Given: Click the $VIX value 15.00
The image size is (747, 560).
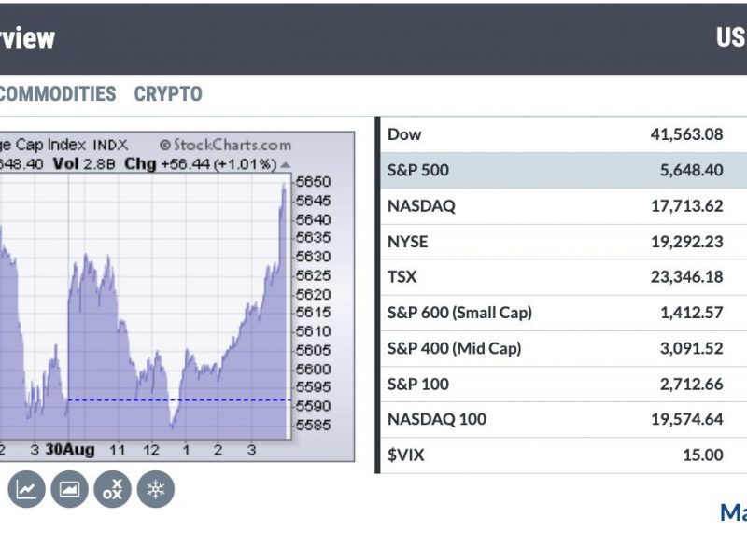Looking at the screenshot, I should point(703,455).
